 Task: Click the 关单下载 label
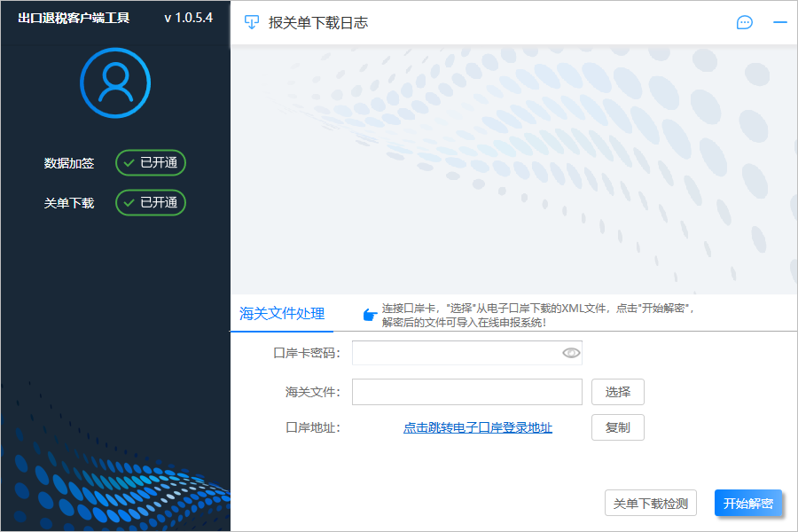(x=68, y=203)
